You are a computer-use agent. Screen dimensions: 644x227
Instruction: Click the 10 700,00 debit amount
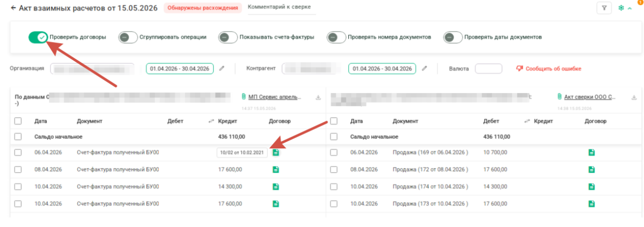point(495,152)
